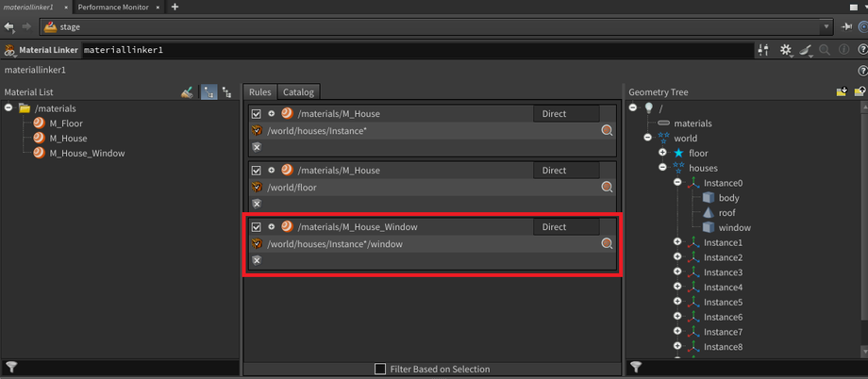Delete the M_House_Window rule with its X icon
Image resolution: width=868 pixels, height=379 pixels.
(x=257, y=259)
